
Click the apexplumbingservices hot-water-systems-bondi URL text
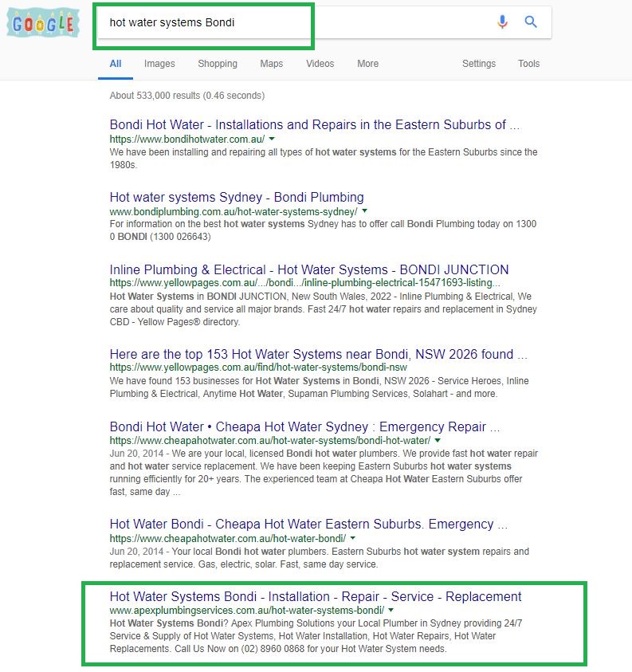pyautogui.click(x=247, y=611)
